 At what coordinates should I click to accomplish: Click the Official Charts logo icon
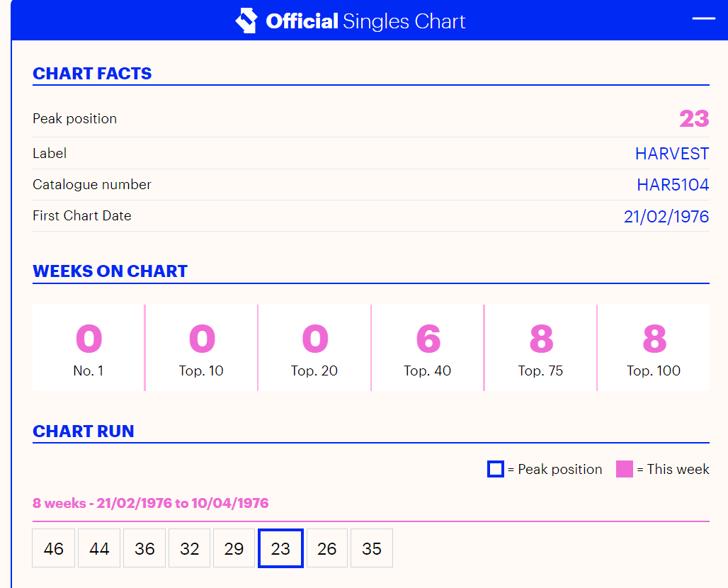pos(246,21)
